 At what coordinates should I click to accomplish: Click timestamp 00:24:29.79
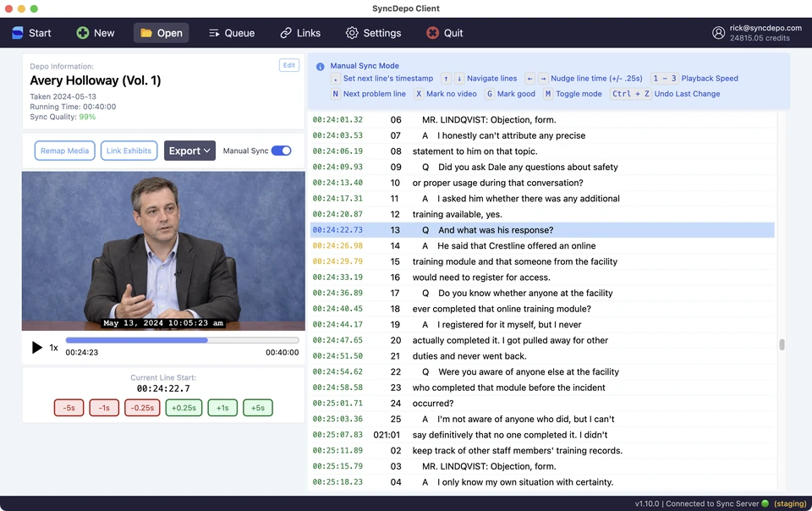click(x=337, y=261)
